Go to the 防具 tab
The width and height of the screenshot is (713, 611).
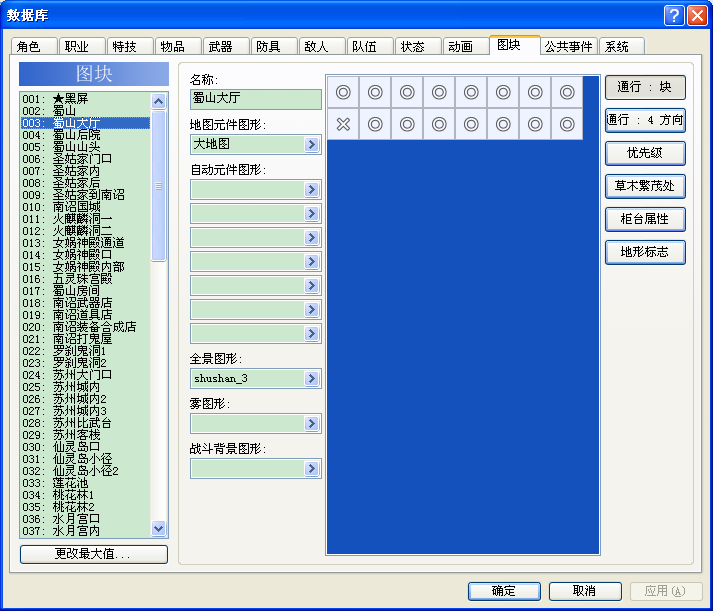tap(274, 46)
